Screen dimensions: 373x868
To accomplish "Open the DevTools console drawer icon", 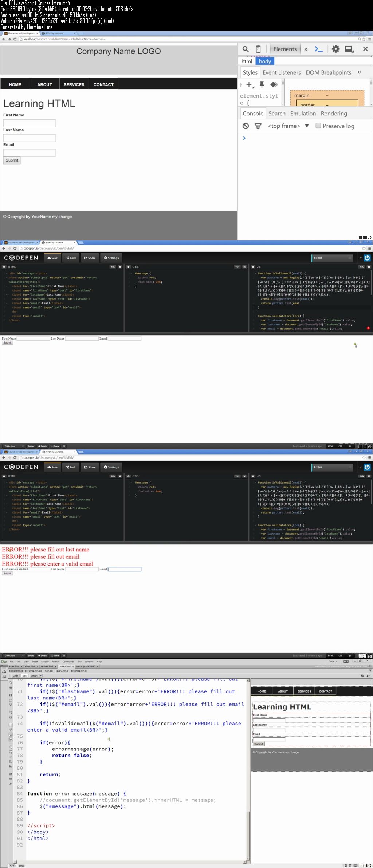I will tap(319, 49).
